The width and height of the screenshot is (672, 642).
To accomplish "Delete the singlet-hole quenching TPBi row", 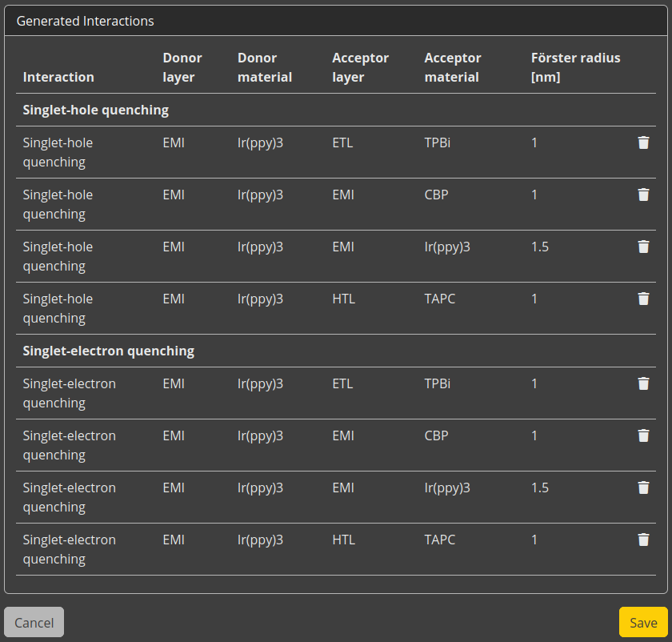I will point(643,143).
